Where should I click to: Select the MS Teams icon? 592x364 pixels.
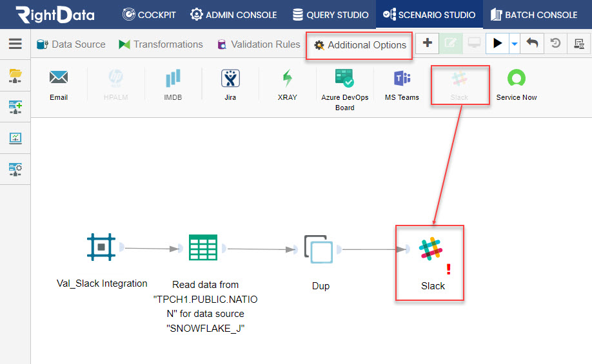[x=402, y=78]
